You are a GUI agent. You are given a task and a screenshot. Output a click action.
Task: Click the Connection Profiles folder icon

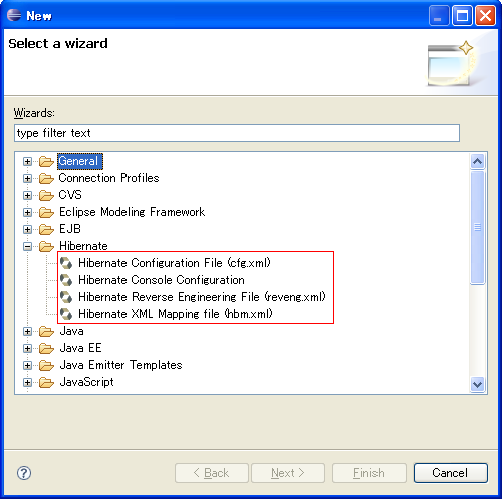(x=46, y=179)
